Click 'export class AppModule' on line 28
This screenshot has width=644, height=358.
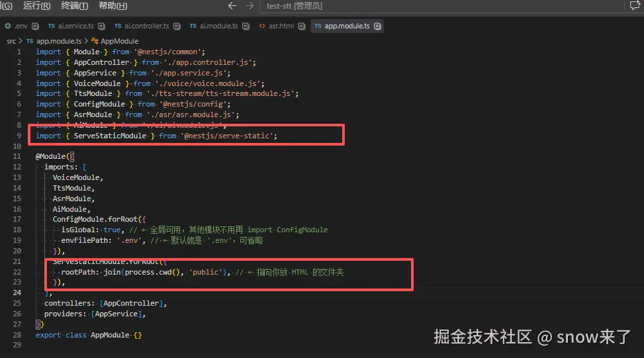pos(82,335)
